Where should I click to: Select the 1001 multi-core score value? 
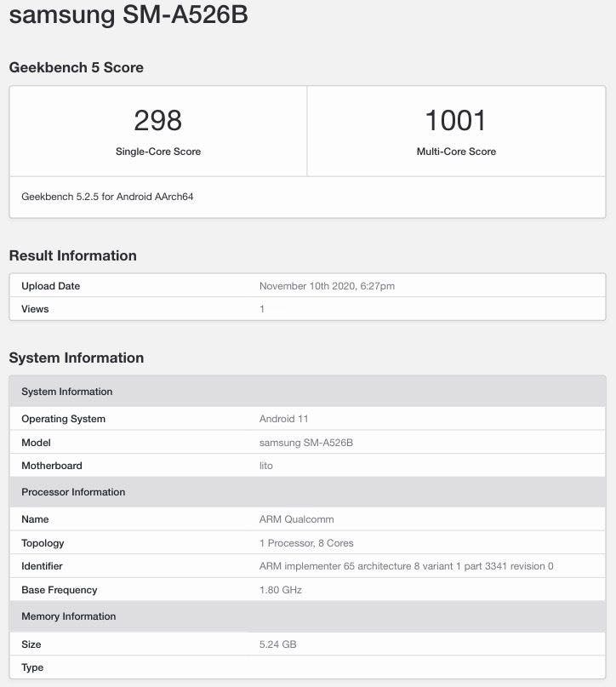(x=456, y=121)
